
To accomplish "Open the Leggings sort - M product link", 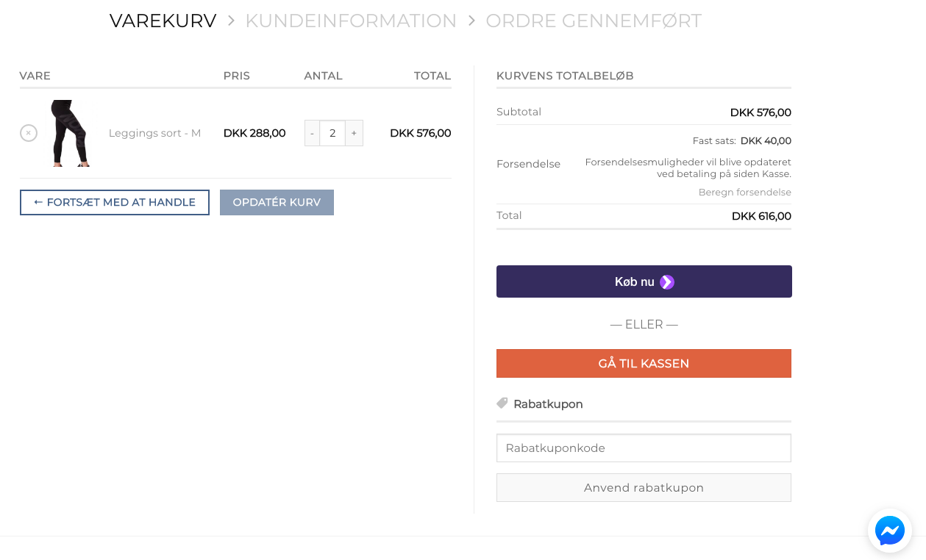I will [x=154, y=133].
